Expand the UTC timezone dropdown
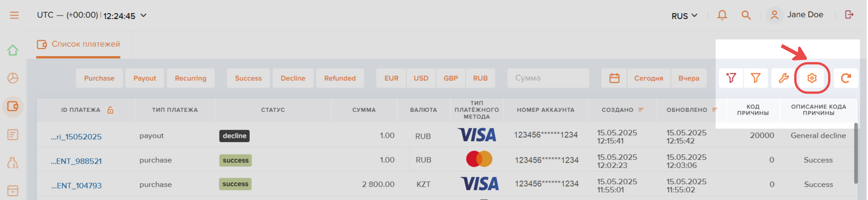The width and height of the screenshot is (868, 200). [143, 16]
